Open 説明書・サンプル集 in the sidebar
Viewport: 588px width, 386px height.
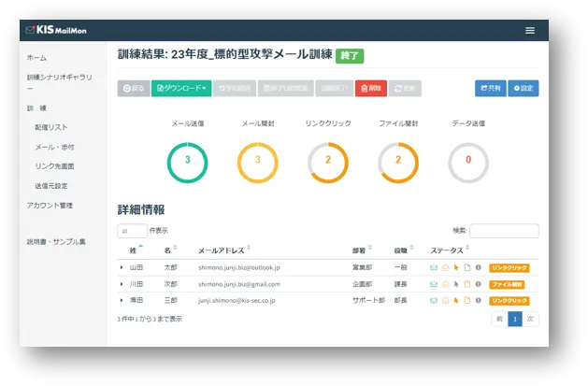click(56, 242)
